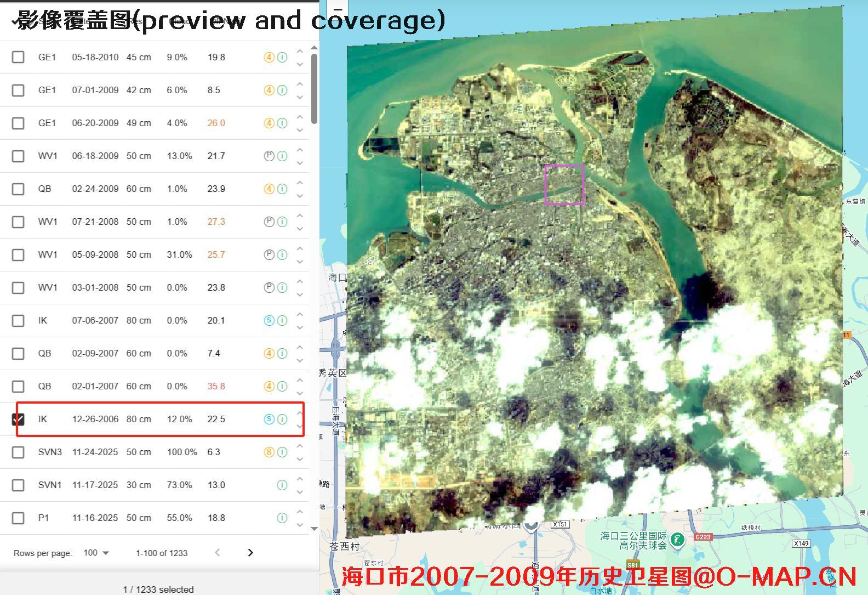Click the 26.0 value in GE1 06-20-2009 row

coord(216,123)
